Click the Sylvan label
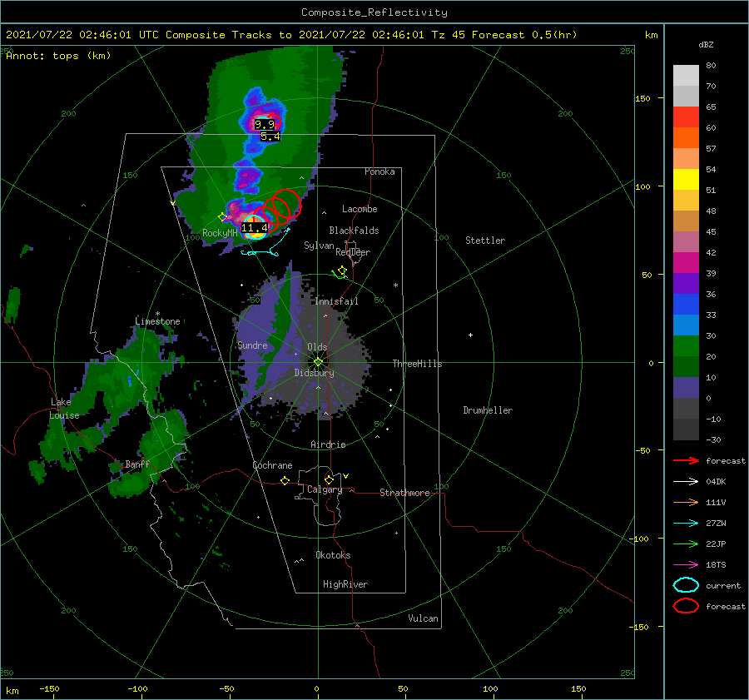Viewport: 749px width, 700px height. coord(319,246)
